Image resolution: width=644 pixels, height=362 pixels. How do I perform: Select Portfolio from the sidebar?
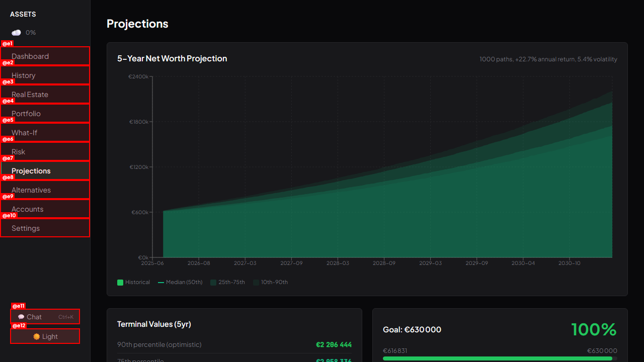45,114
